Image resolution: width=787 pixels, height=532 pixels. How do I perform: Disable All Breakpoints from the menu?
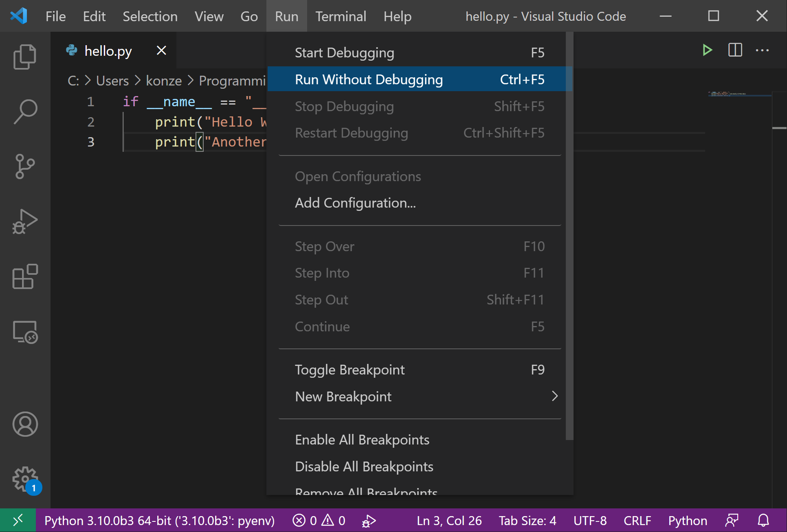click(364, 466)
